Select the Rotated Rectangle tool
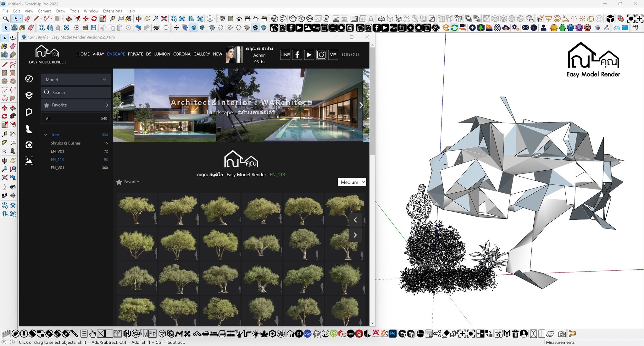 (13, 73)
